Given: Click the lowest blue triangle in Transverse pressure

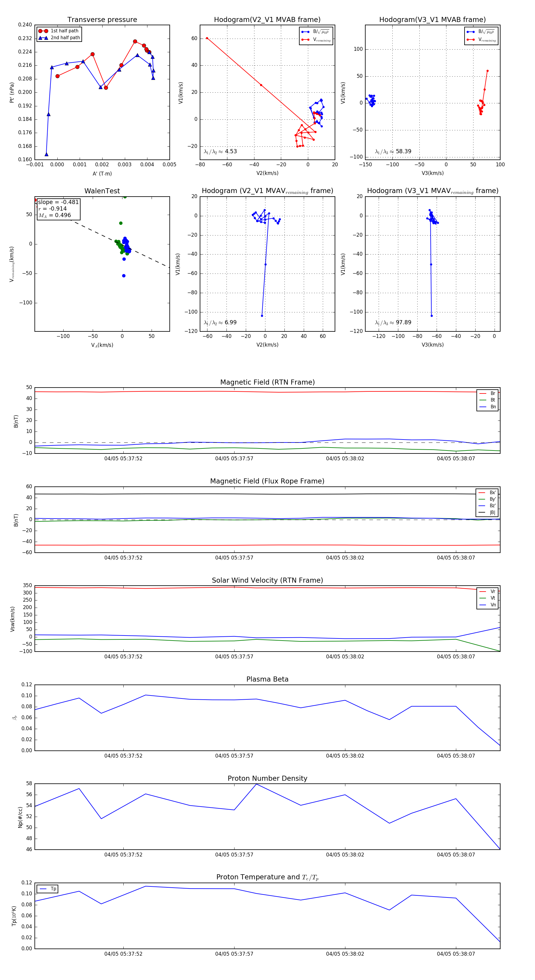Looking at the screenshot, I should click(x=46, y=154).
